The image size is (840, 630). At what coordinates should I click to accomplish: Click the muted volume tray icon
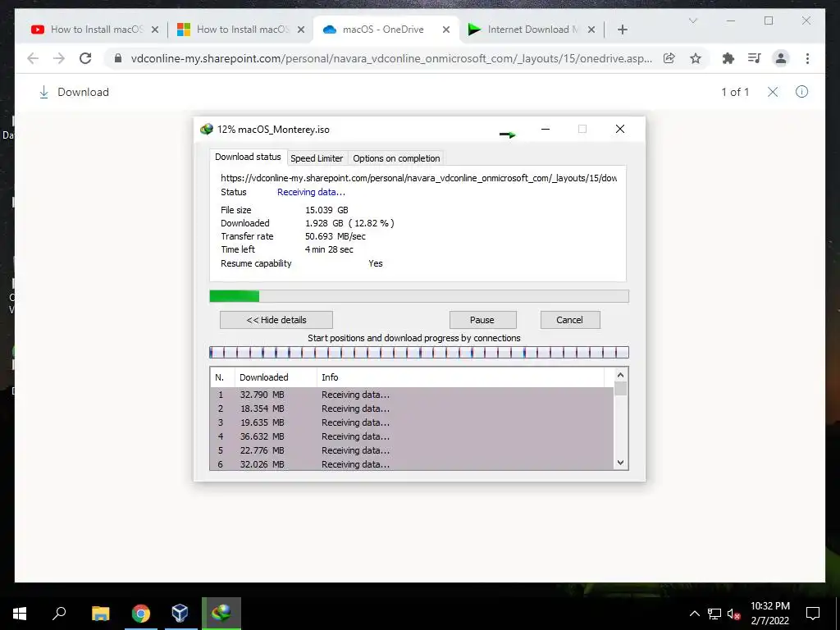tap(734, 614)
